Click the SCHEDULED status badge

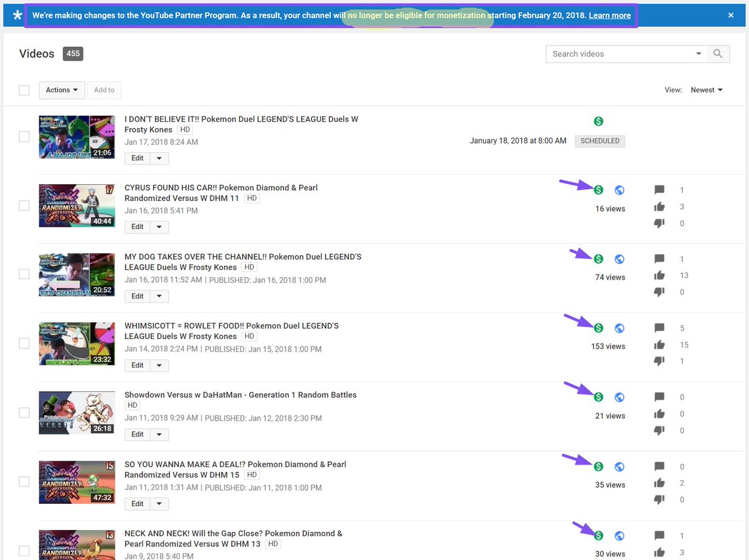click(600, 140)
